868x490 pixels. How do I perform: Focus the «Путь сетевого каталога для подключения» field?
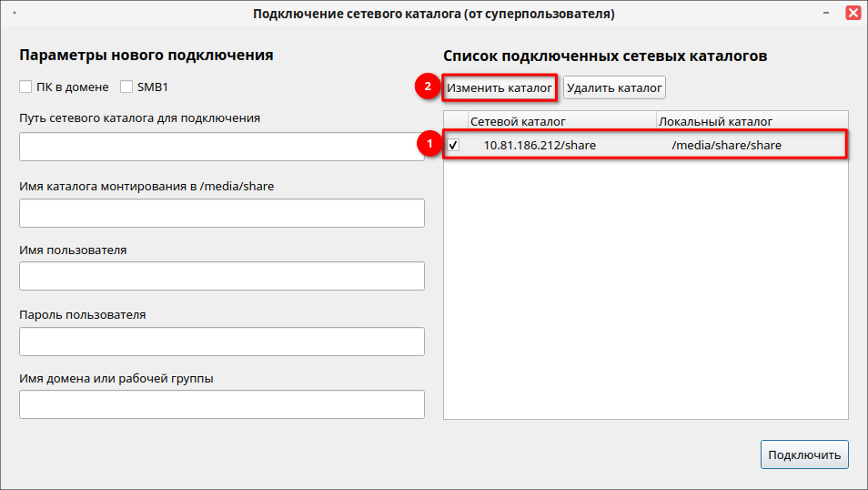pos(221,147)
